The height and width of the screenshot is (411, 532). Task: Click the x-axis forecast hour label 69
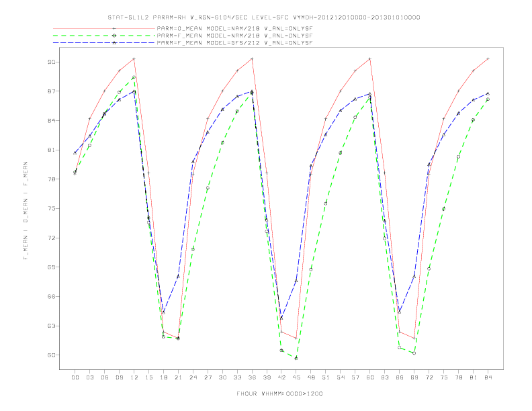(x=414, y=377)
